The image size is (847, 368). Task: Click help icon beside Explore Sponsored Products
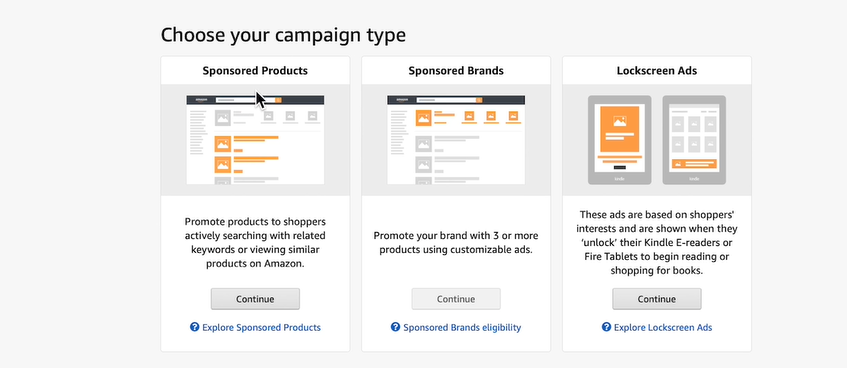194,327
